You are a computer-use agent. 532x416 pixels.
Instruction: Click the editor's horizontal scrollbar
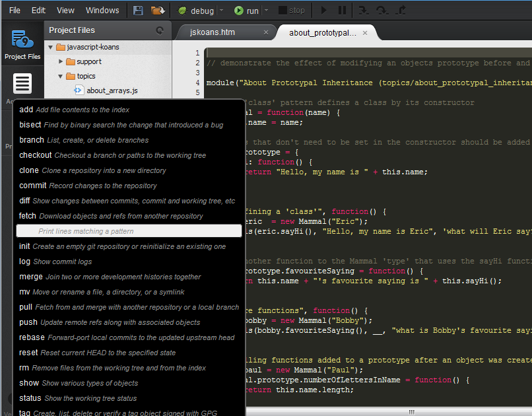(x=411, y=411)
